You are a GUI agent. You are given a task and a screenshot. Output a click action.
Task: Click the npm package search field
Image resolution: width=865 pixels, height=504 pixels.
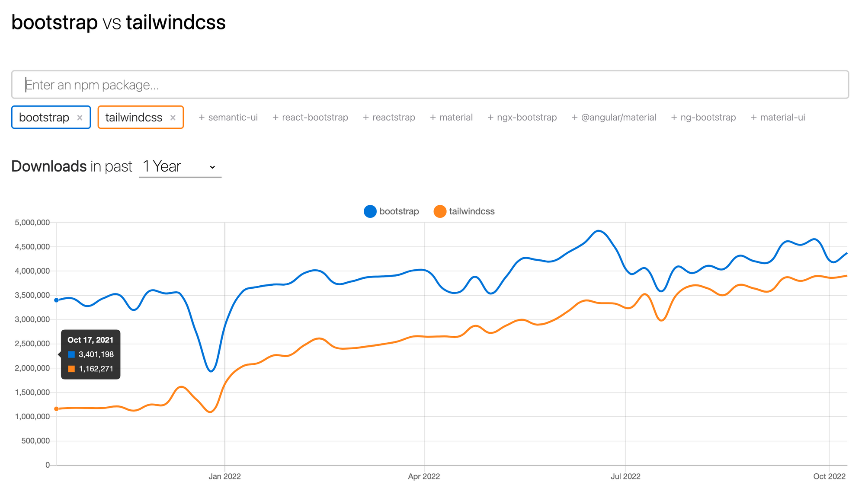[x=430, y=85]
